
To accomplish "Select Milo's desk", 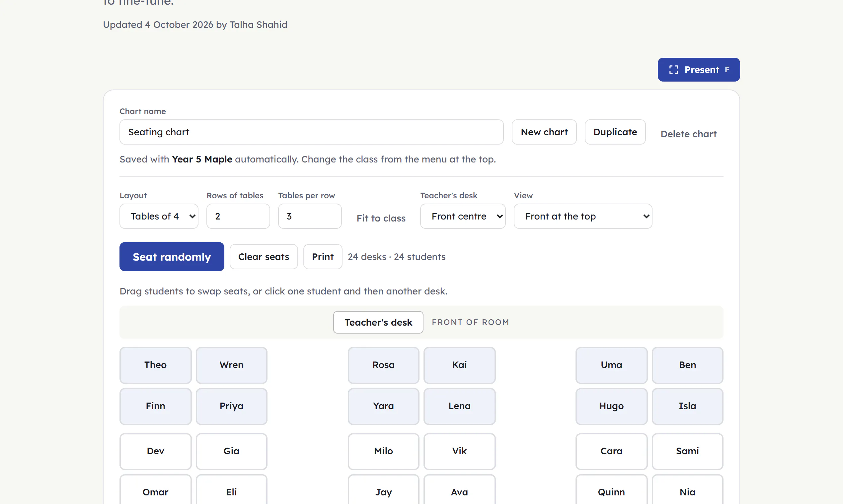I will coord(383,451).
